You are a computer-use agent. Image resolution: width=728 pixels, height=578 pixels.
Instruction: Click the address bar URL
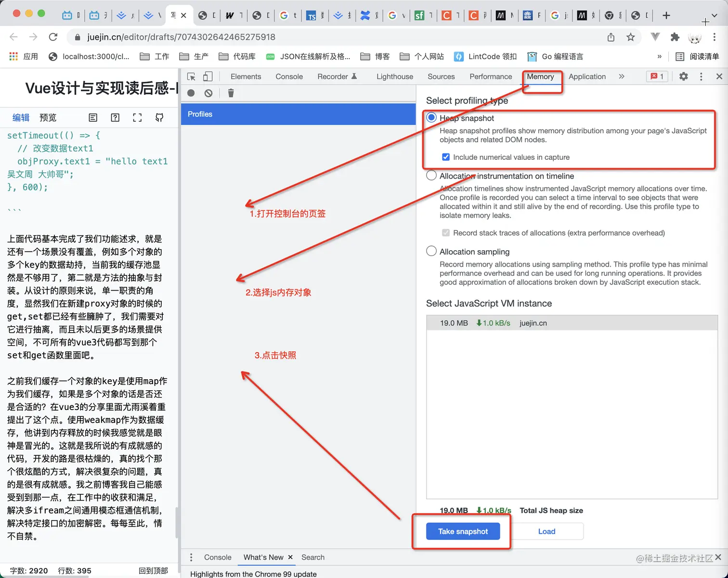(x=181, y=37)
